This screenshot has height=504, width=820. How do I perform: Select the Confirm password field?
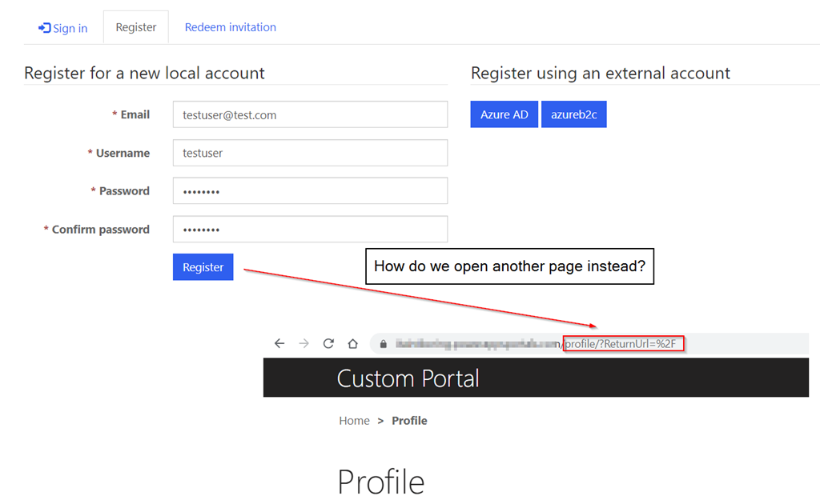coord(310,230)
